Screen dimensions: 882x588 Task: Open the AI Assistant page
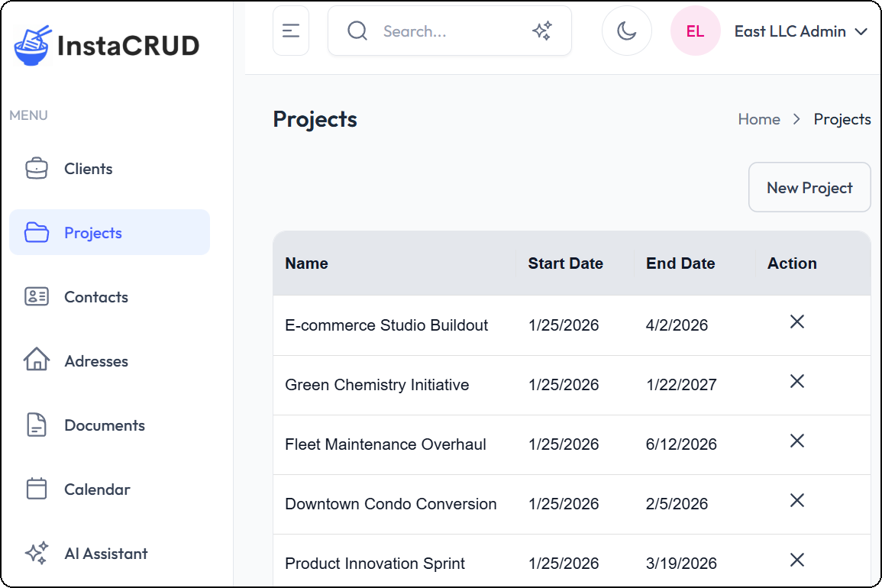[105, 554]
